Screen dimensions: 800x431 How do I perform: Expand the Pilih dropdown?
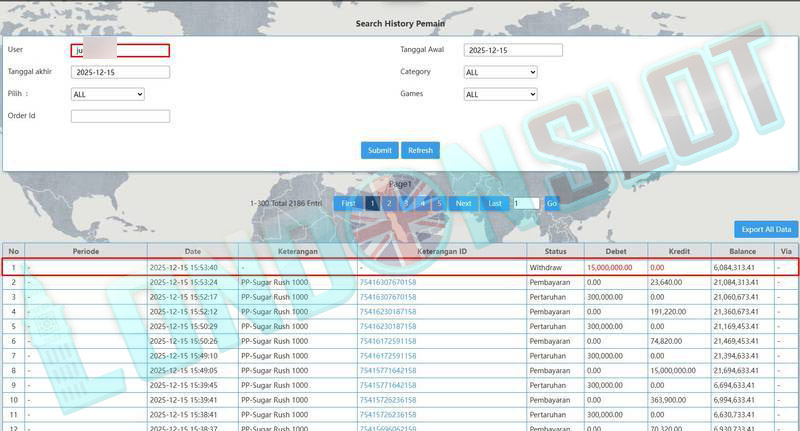pos(107,94)
